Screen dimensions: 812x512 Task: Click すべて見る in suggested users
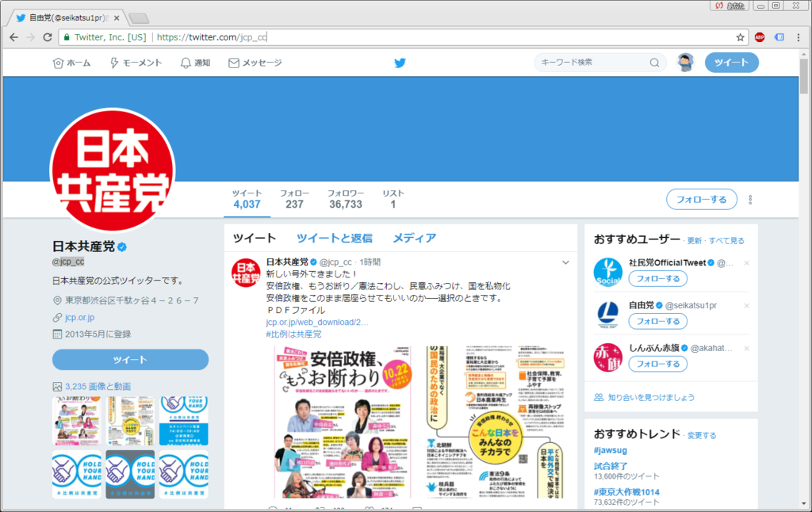click(x=726, y=241)
